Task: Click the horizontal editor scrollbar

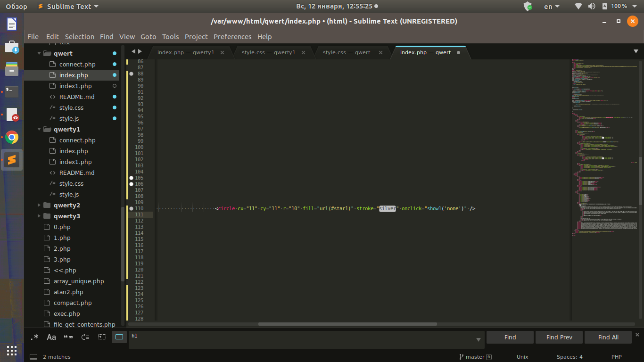Action: (347, 324)
